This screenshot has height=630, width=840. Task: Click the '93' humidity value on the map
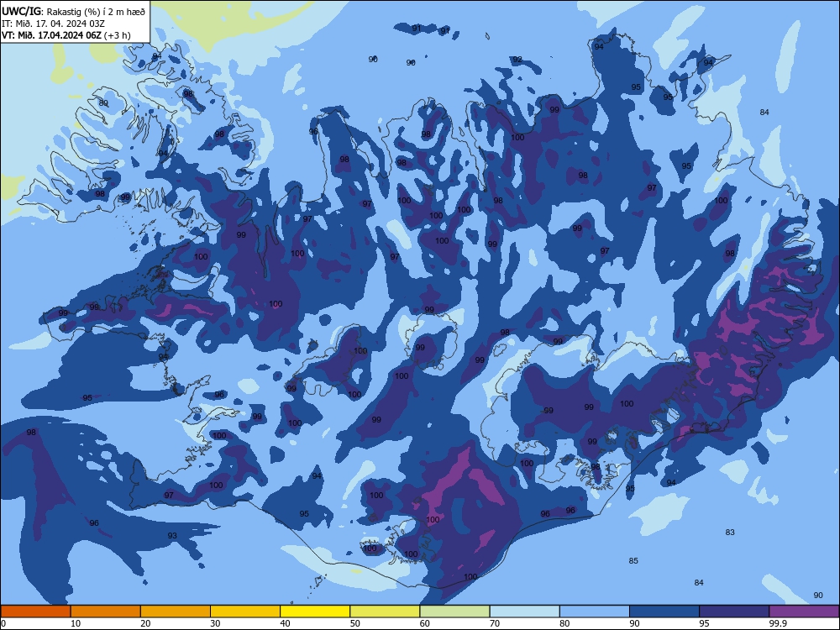(x=172, y=535)
